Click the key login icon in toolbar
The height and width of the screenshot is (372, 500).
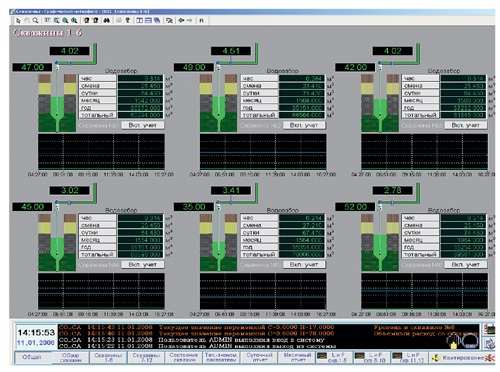click(x=127, y=21)
